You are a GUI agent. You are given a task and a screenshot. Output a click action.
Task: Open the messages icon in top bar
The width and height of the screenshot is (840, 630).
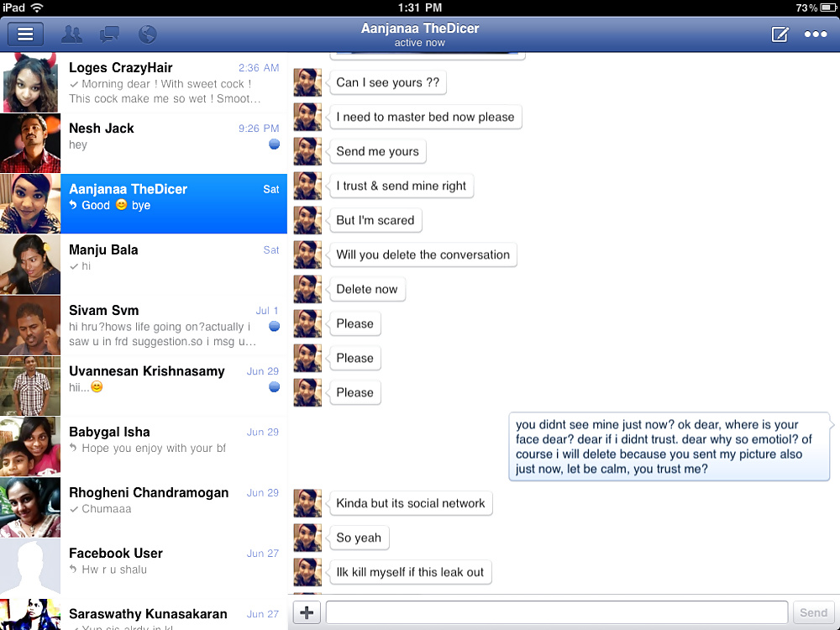coord(109,34)
